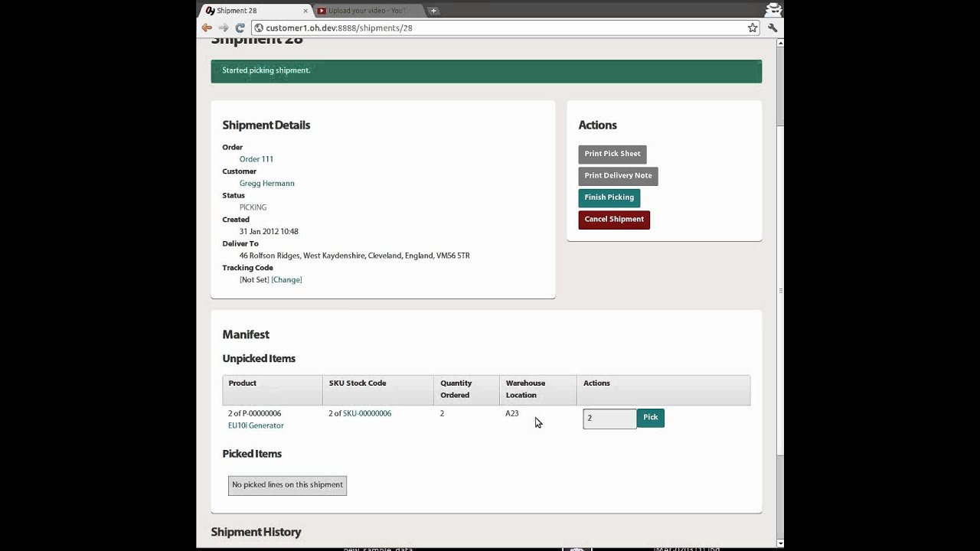980x551 pixels.
Task: Open customer Gregg Hermann link
Action: pyautogui.click(x=266, y=183)
